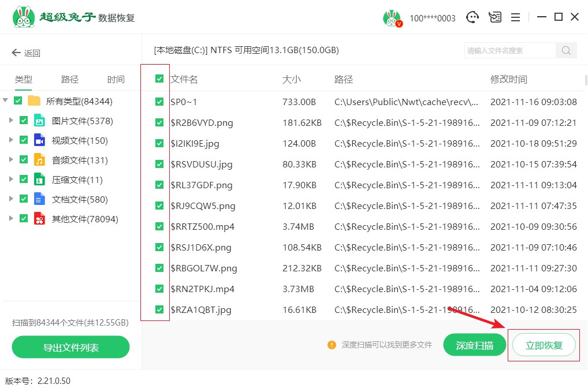
Task: Click the recover now button
Action: [544, 345]
